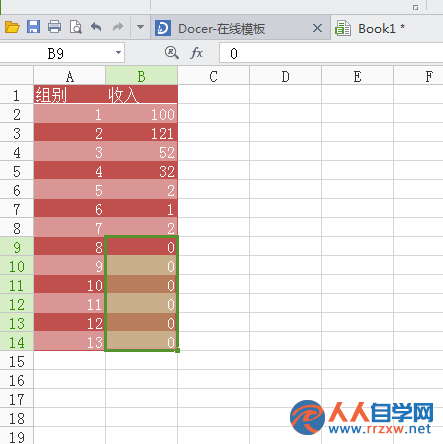Viewport: 443px width, 444px height.
Task: Click the ribbon dialog launcher icon at top right
Action: (415, 7)
